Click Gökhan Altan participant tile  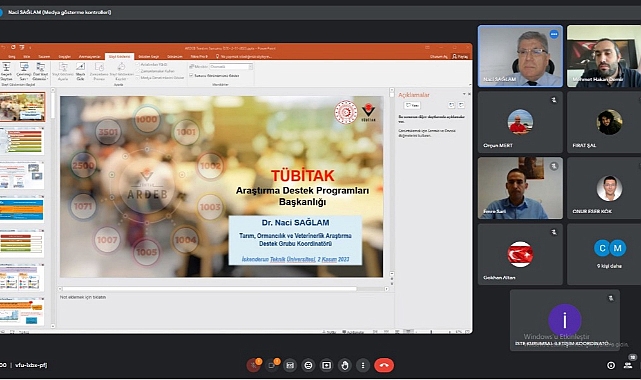520,254
